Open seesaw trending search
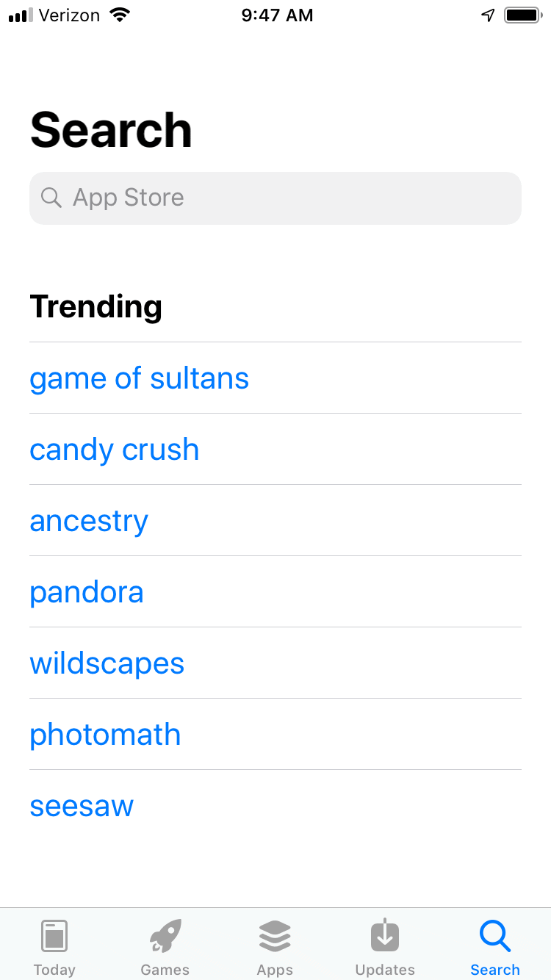The width and height of the screenshot is (551, 980). click(x=82, y=806)
